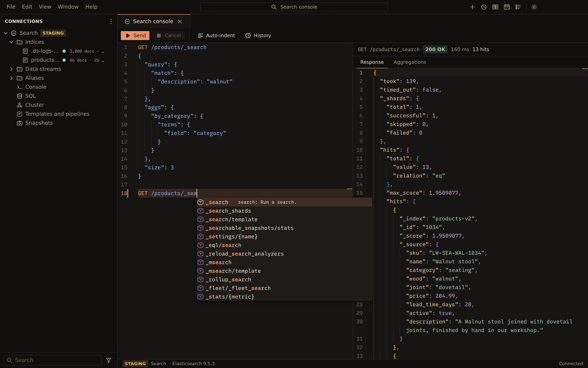Click the plus icon for a new tab
This screenshot has height=368, width=588.
[472, 7]
